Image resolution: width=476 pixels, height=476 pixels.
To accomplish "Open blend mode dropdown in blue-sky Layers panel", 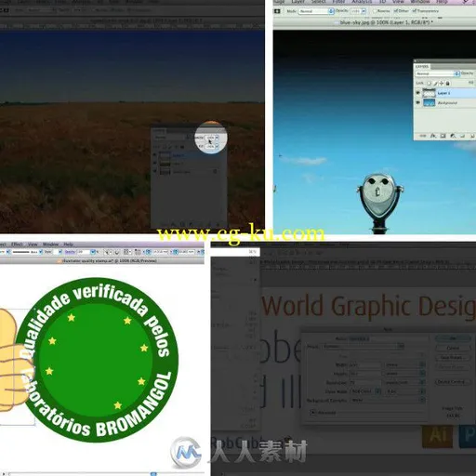I will 437,73.
